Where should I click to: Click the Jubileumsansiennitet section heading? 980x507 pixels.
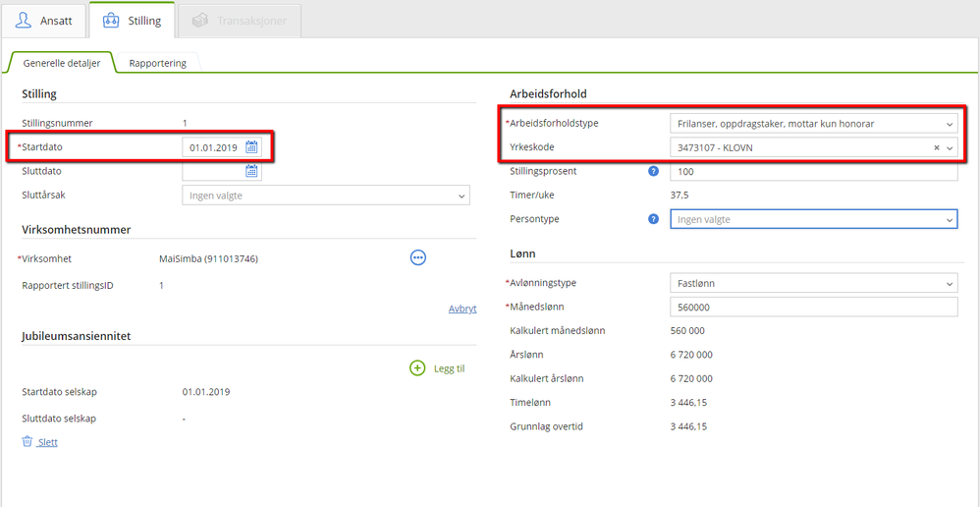pyautogui.click(x=77, y=336)
